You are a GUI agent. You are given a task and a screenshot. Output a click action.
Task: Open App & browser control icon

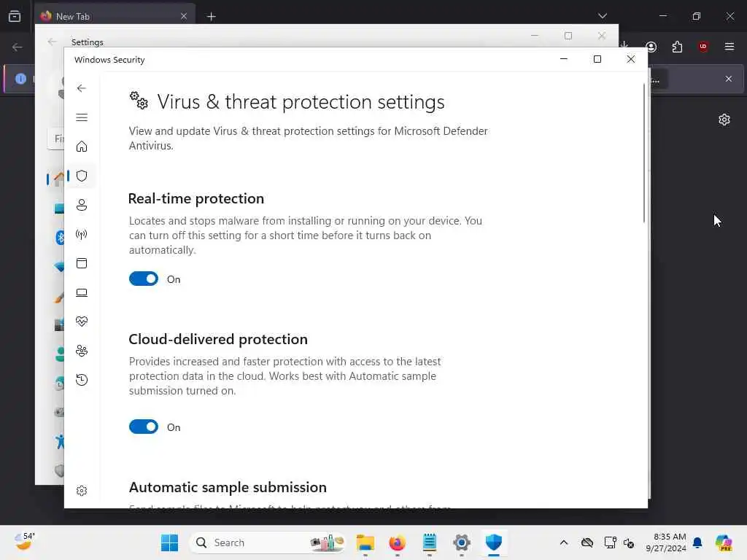pos(82,263)
